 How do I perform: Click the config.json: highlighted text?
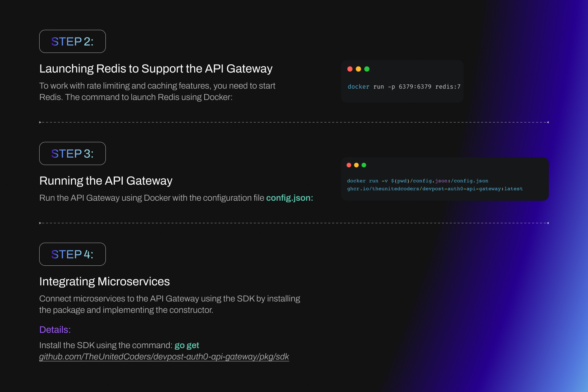click(290, 198)
